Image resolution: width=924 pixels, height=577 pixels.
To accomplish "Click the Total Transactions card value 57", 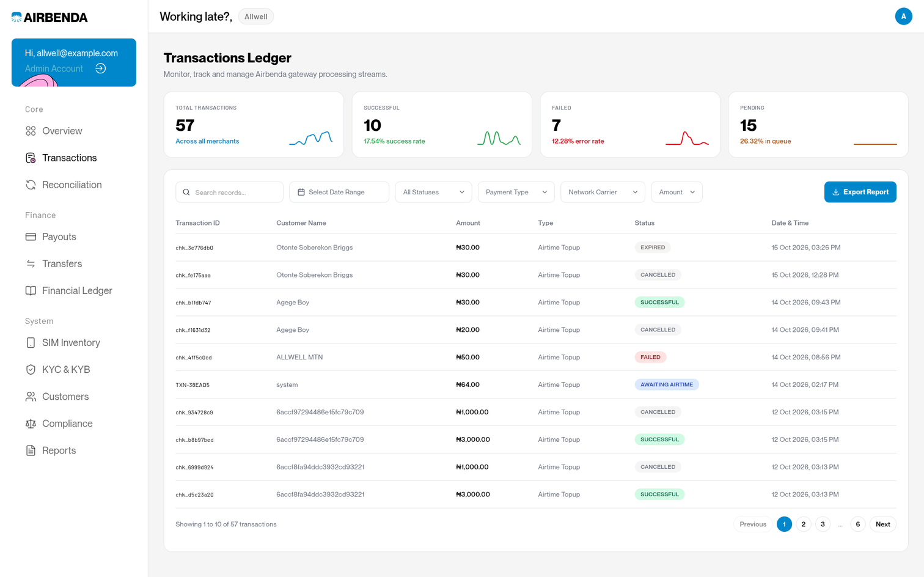I will pos(185,125).
